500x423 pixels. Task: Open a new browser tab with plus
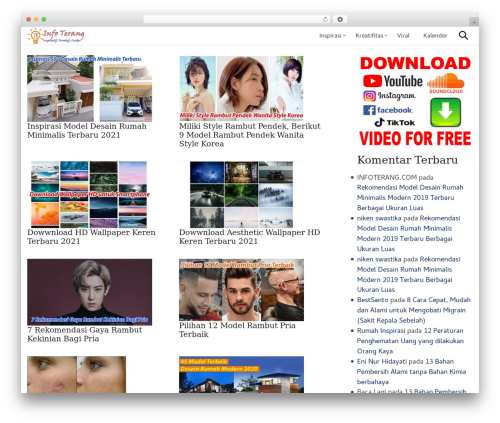[474, 22]
